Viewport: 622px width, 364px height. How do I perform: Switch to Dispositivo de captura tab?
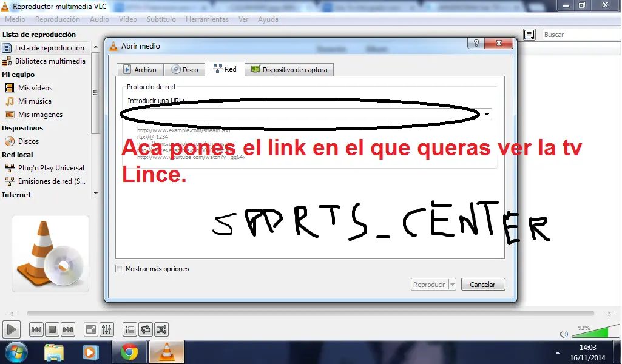tap(289, 70)
